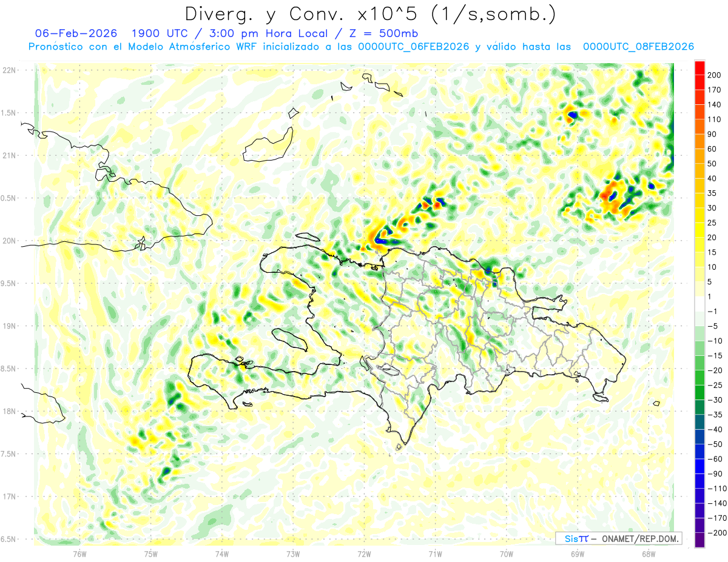
Task: Click 'Modelo Atmosferico WRF' in forecast line
Action: 192,47
